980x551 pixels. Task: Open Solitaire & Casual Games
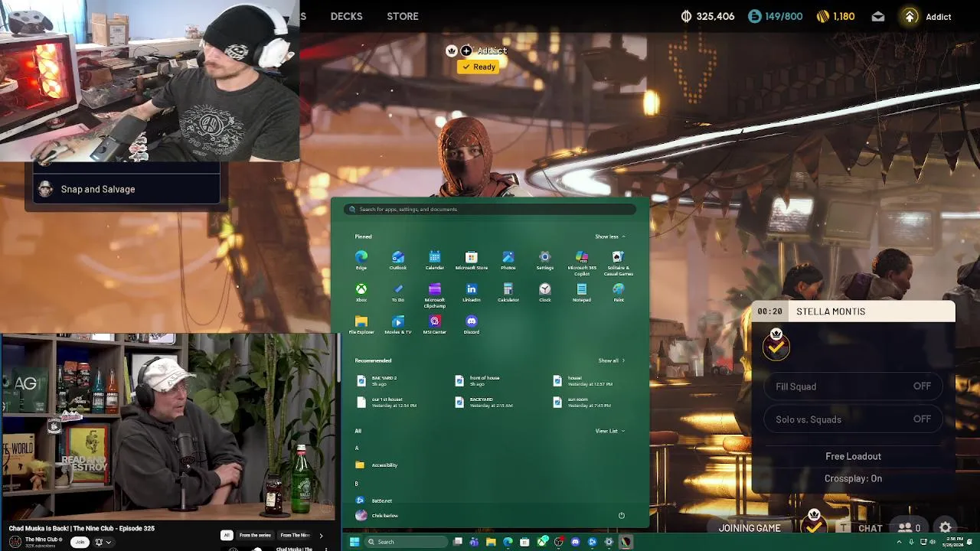(619, 262)
